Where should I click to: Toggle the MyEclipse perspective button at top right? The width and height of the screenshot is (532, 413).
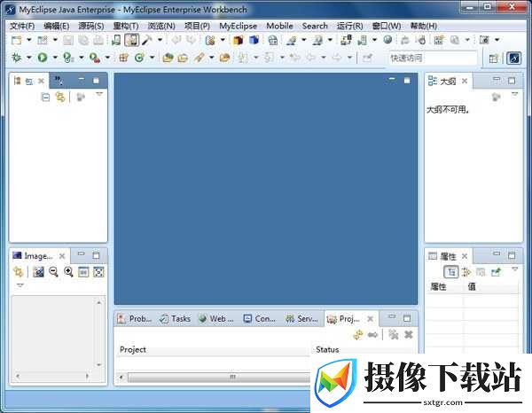point(513,58)
